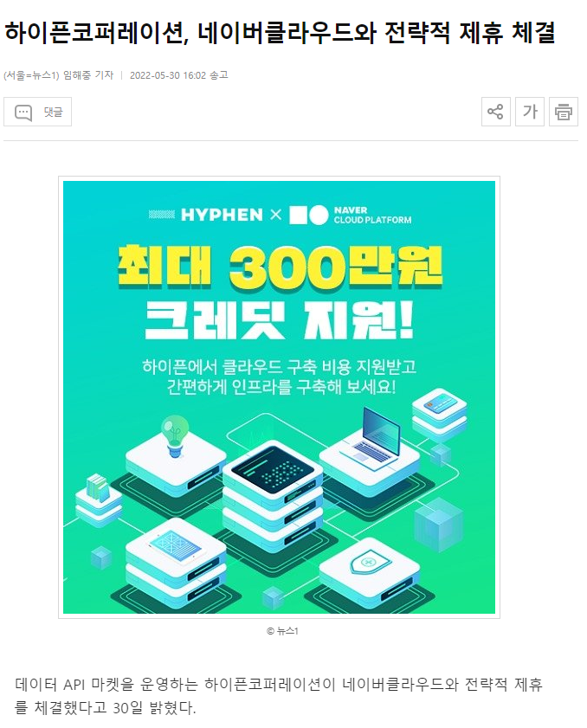Open font size settings with 가 button
This screenshot has height=728, width=587.
[529, 112]
